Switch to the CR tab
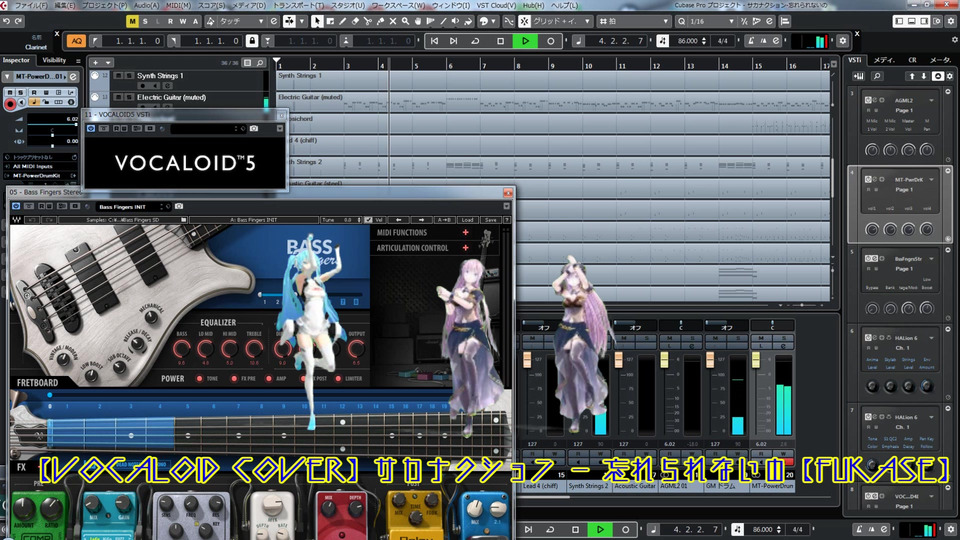Image resolution: width=960 pixels, height=540 pixels. (x=912, y=60)
